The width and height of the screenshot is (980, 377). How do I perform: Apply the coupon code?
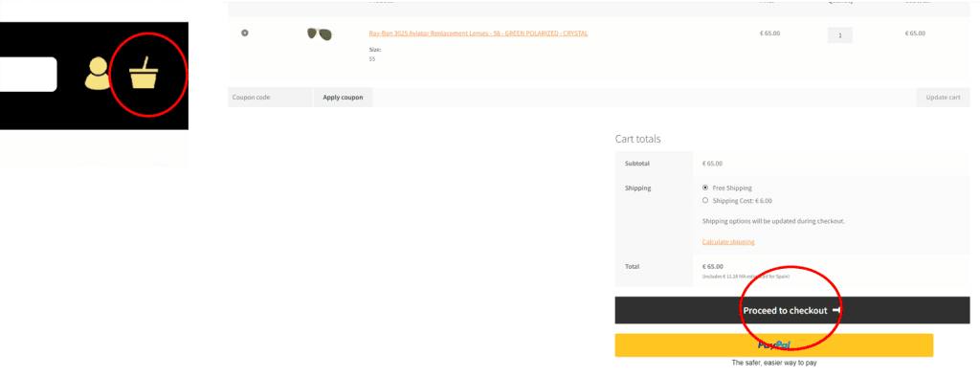pyautogui.click(x=343, y=98)
